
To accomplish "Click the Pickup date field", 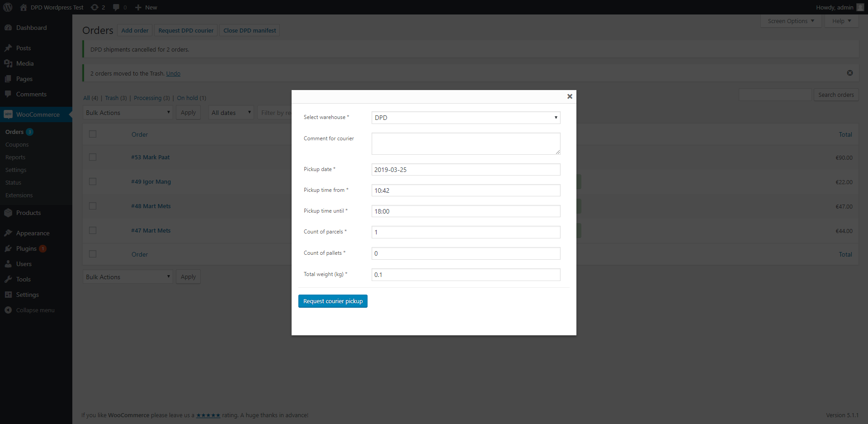I will point(466,170).
